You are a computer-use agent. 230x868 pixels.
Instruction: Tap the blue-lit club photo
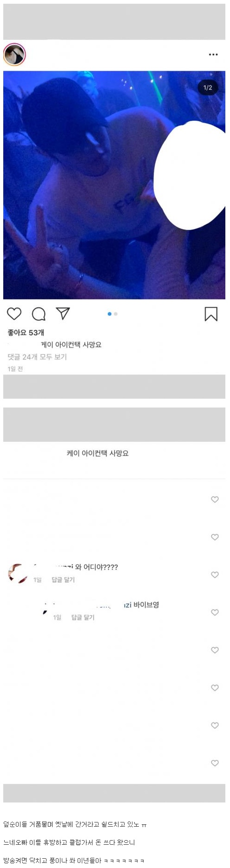(x=114, y=185)
